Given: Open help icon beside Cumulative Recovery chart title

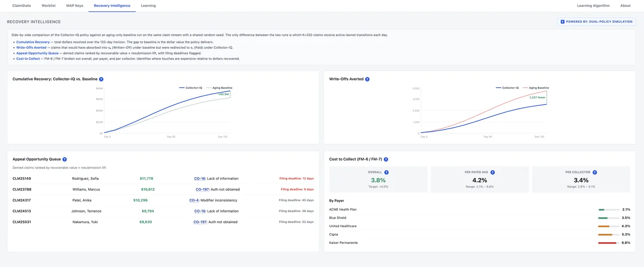Looking at the screenshot, I should (101, 79).
